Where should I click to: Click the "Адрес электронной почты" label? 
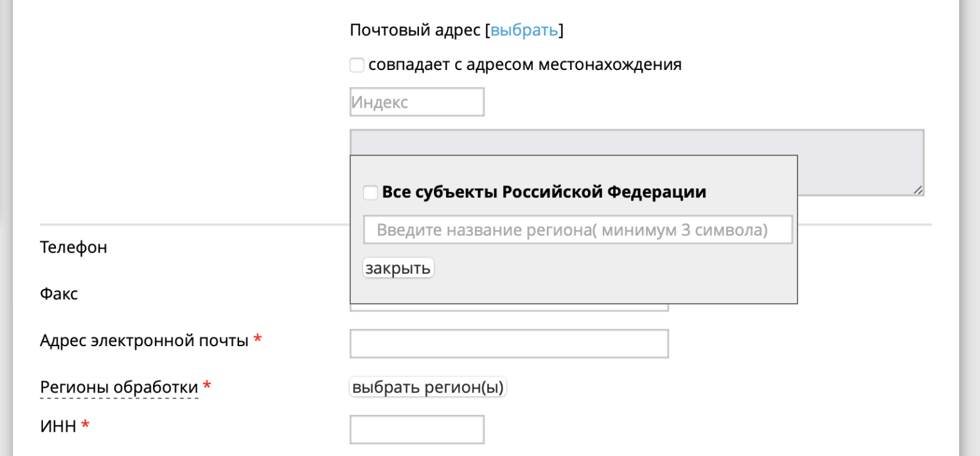144,340
